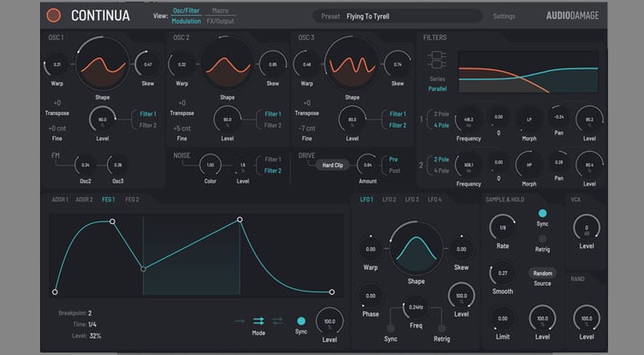This screenshot has width=644, height=355.
Task: Click the filter routing diagram icon
Action: tap(437, 60)
